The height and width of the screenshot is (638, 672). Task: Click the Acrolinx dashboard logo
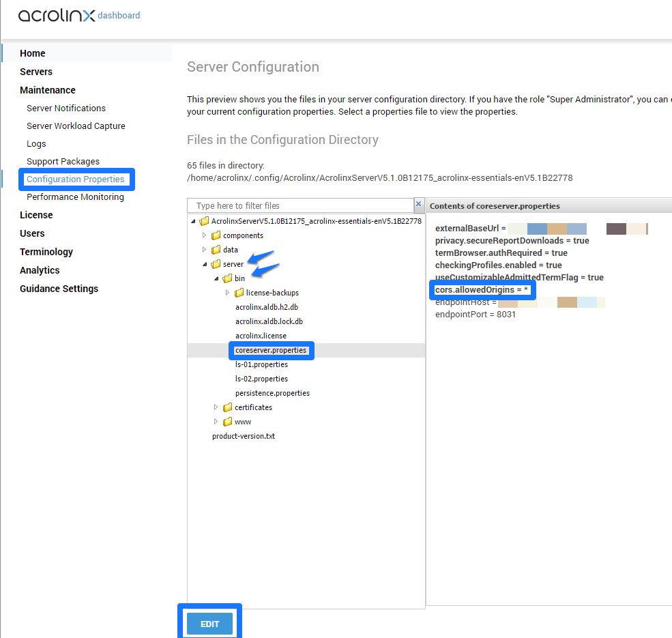tap(79, 16)
